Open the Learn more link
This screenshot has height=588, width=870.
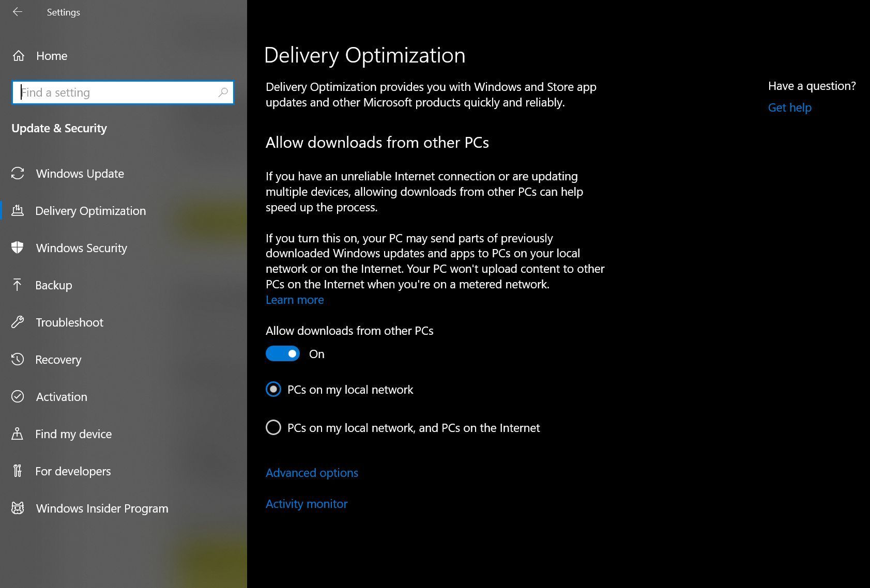pyautogui.click(x=295, y=300)
